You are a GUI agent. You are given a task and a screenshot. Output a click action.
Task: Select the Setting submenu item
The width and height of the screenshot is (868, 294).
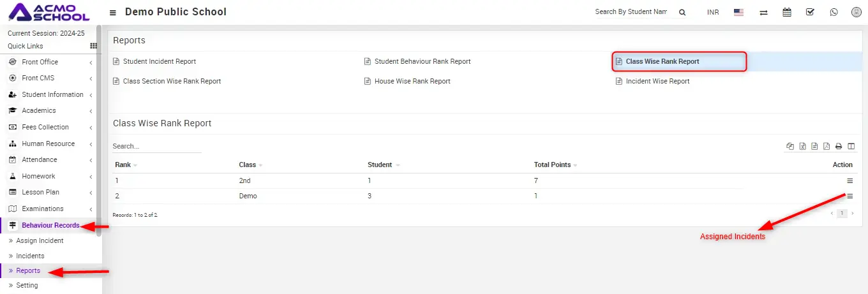pyautogui.click(x=27, y=286)
